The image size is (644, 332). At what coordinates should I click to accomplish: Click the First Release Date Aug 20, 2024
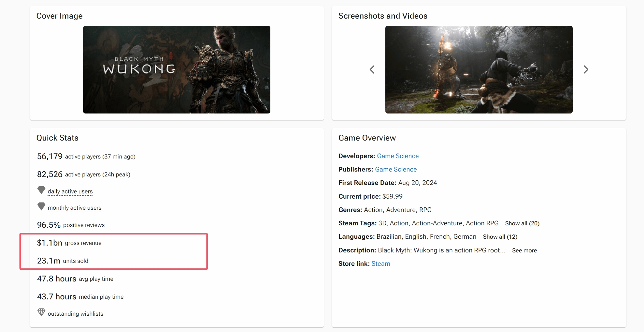388,183
